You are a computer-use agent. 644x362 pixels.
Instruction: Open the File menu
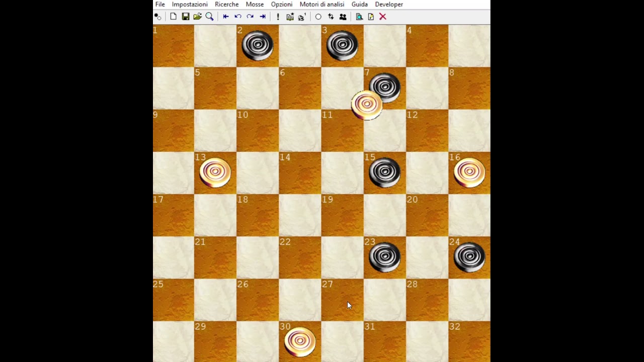(160, 4)
